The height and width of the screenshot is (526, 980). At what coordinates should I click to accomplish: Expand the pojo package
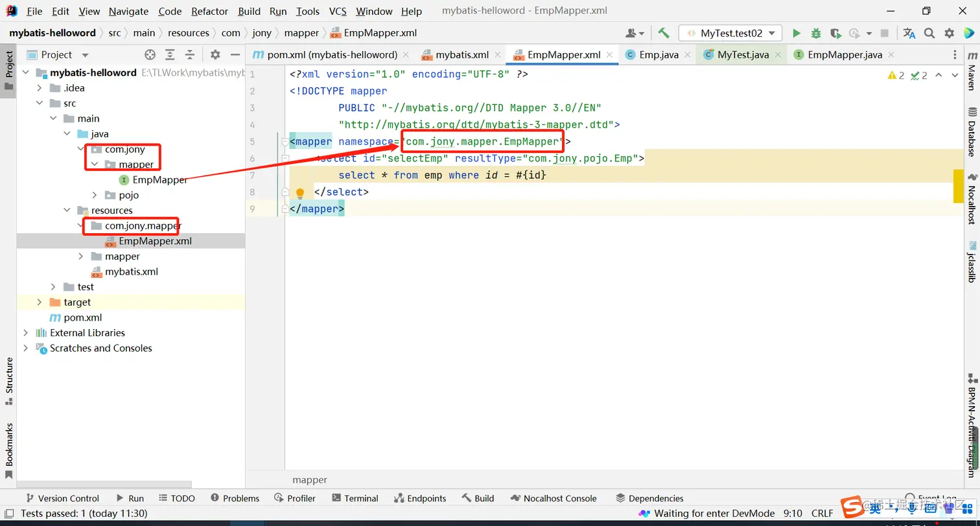(94, 195)
